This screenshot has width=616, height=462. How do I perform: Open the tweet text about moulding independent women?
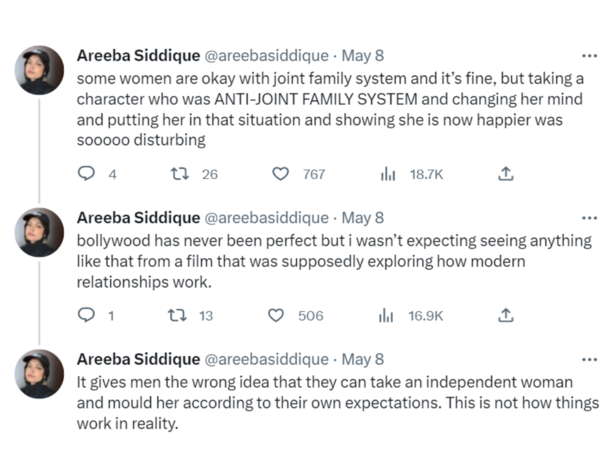330,403
